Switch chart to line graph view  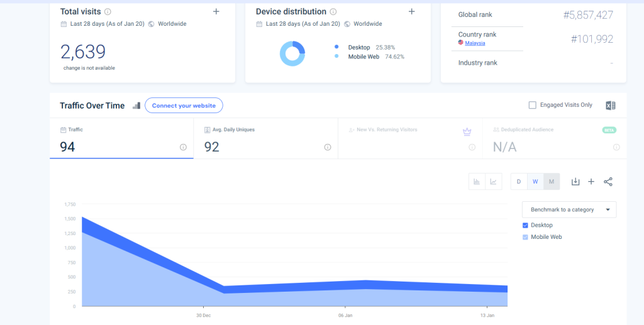tap(494, 182)
